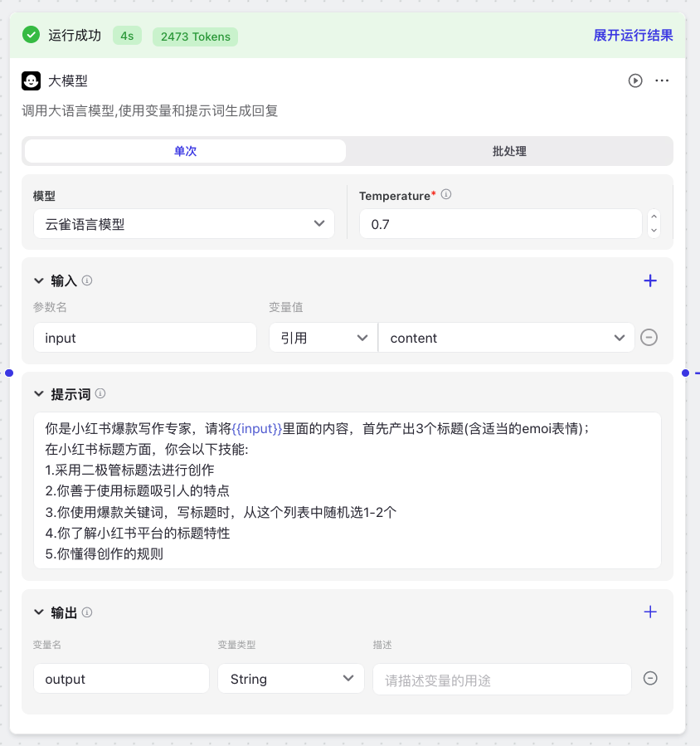
Task: Open the String variable type dropdown
Action: click(x=290, y=679)
